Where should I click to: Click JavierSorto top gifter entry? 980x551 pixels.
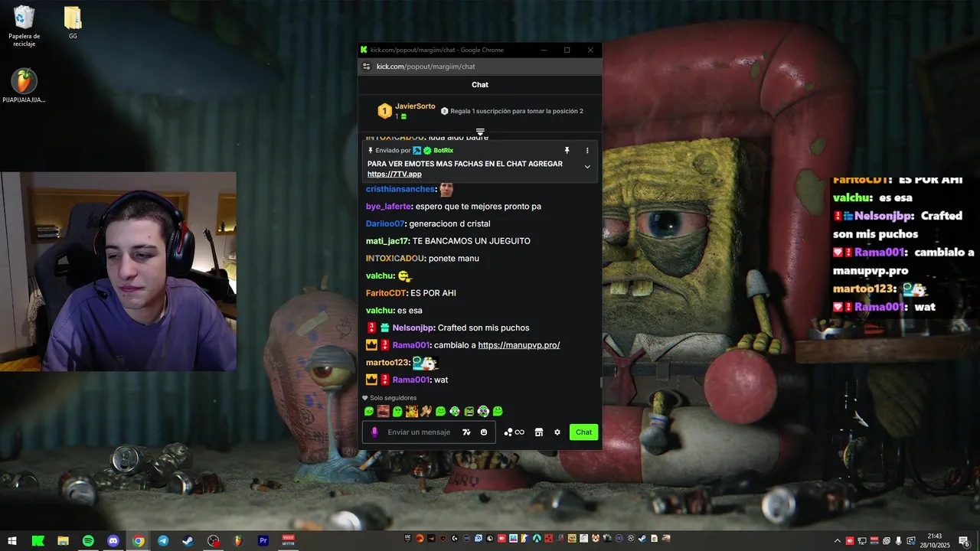click(407, 111)
